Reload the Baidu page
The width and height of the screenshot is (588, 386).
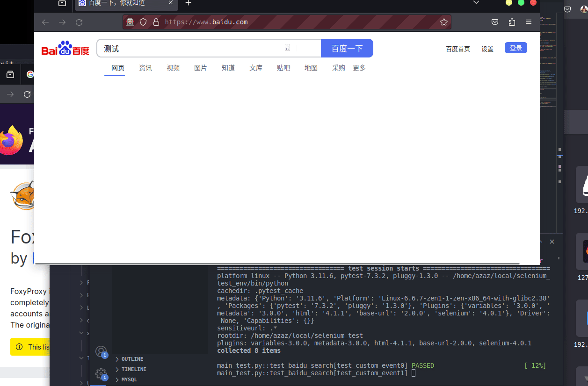79,22
